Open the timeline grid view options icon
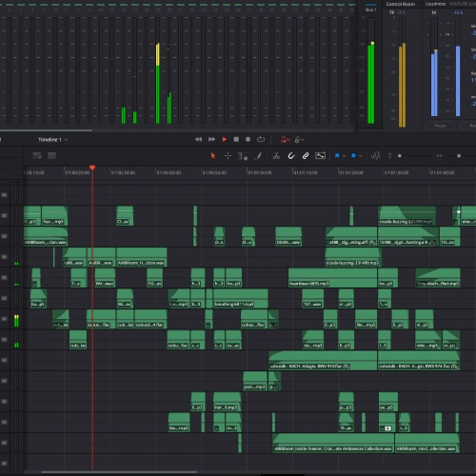This screenshot has width=476, height=476. [x=51, y=155]
